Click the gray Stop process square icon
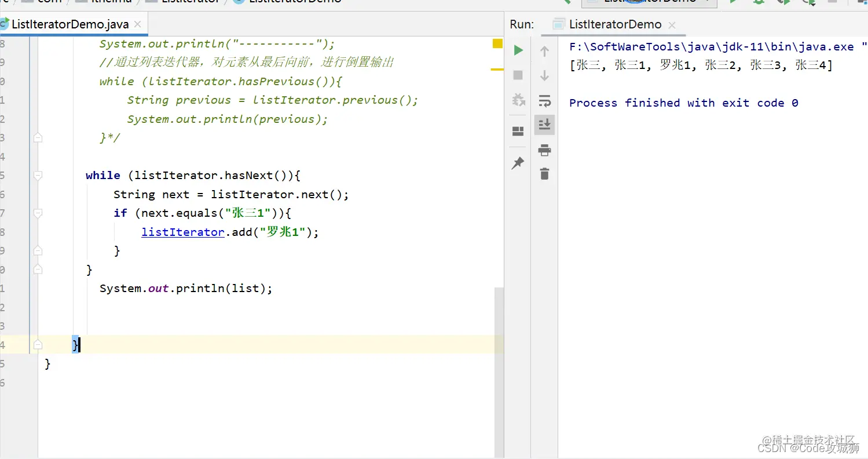Image resolution: width=868 pixels, height=459 pixels. point(518,75)
